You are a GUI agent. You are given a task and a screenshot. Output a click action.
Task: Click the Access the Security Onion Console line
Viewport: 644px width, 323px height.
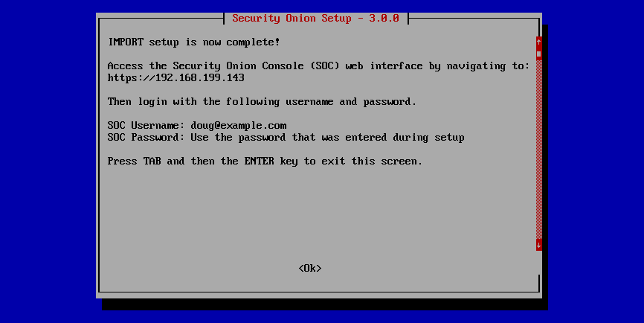click(x=319, y=65)
